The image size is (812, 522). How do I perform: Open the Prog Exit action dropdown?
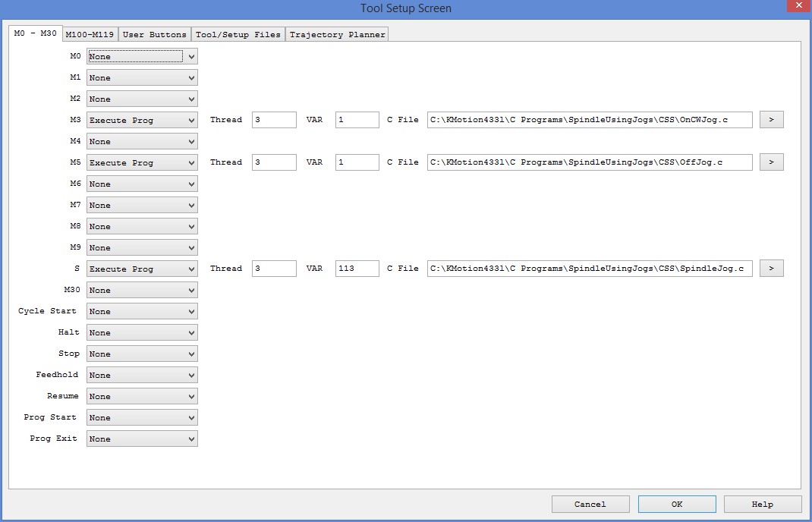[x=142, y=439]
